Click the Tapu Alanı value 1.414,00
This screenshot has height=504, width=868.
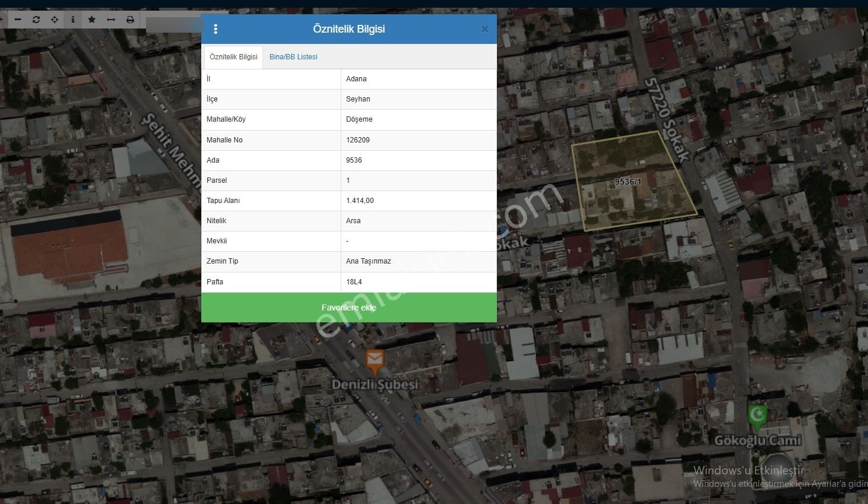click(x=360, y=201)
